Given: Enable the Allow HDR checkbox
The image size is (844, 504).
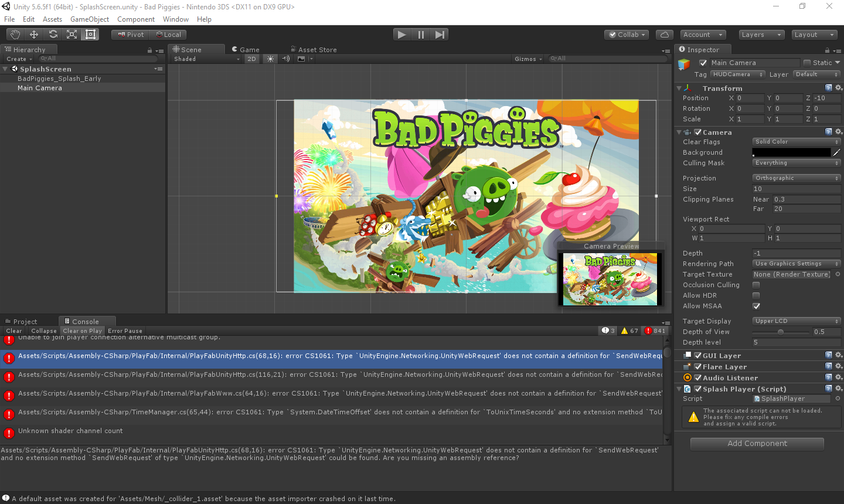Looking at the screenshot, I should 756,295.
